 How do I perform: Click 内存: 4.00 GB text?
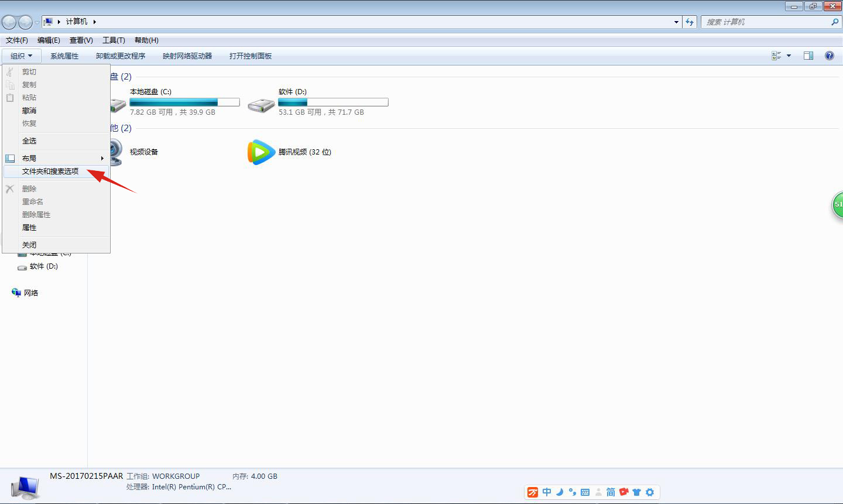255,476
